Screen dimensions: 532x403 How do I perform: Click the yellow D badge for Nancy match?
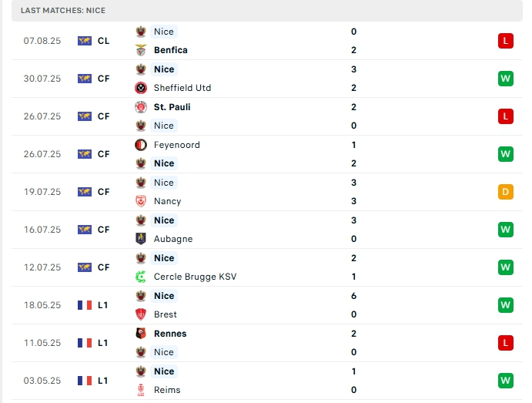point(505,192)
